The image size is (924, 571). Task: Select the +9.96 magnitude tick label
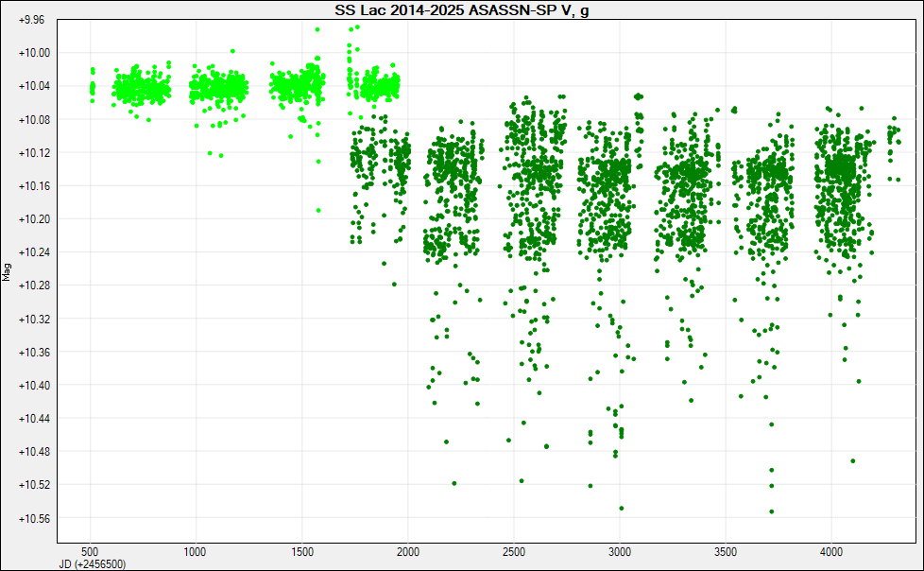(32, 20)
